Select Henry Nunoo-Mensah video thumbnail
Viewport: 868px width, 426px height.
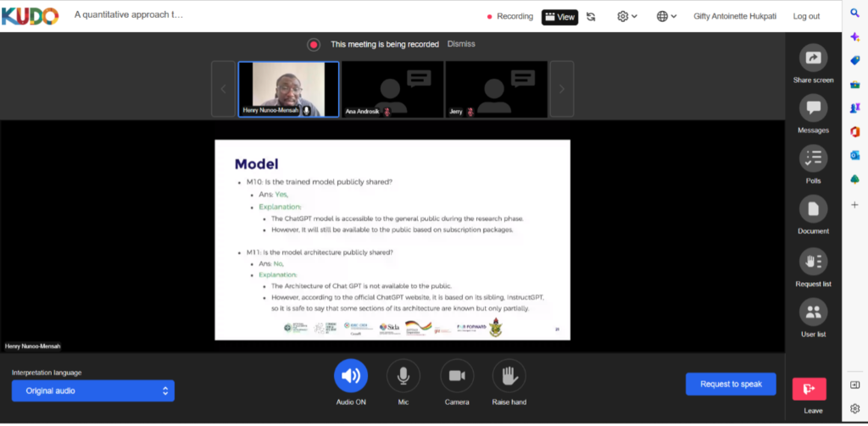tap(288, 88)
